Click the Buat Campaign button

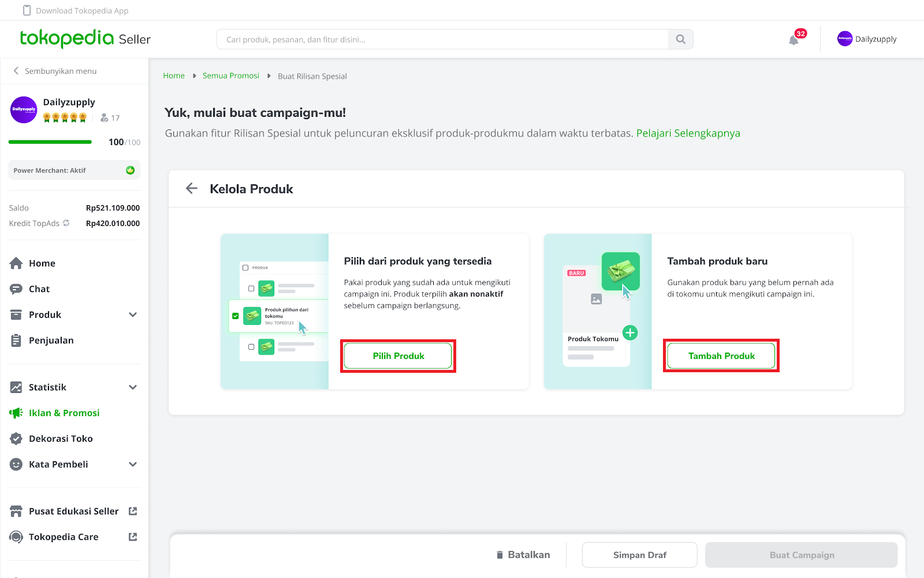point(802,555)
